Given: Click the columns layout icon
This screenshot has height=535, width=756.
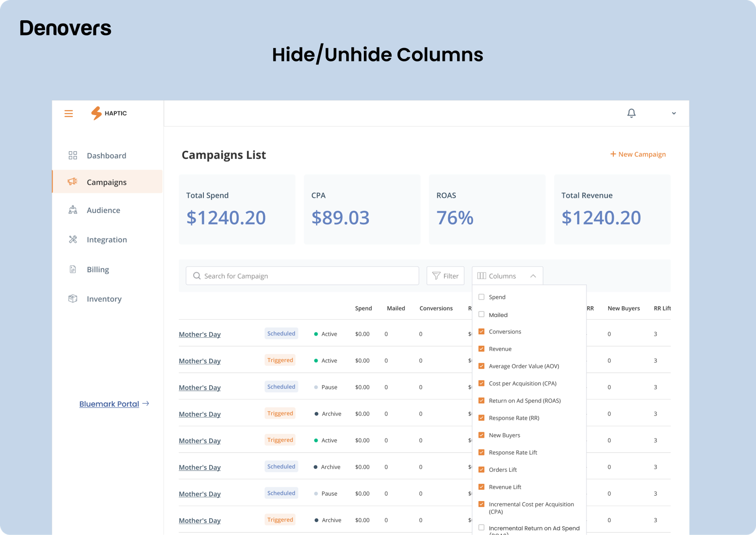Looking at the screenshot, I should point(481,276).
